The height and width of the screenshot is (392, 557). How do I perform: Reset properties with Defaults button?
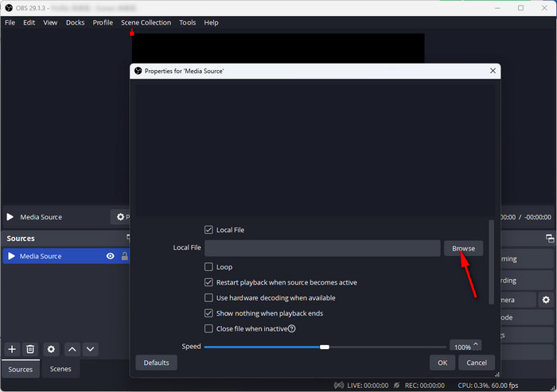click(156, 363)
